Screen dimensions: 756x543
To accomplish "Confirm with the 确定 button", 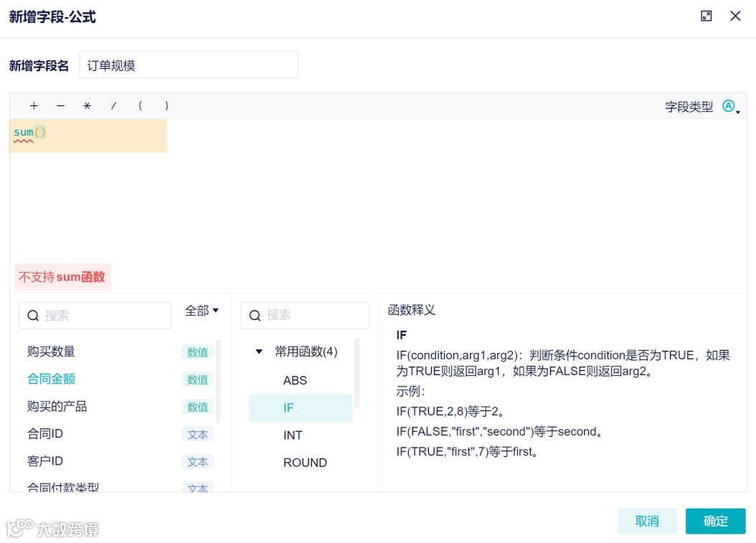I will (715, 521).
